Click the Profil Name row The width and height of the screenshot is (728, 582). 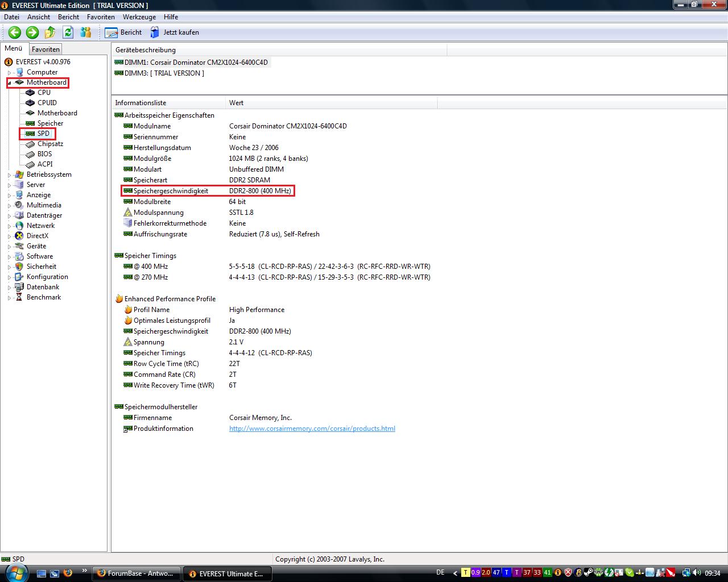[204, 310]
